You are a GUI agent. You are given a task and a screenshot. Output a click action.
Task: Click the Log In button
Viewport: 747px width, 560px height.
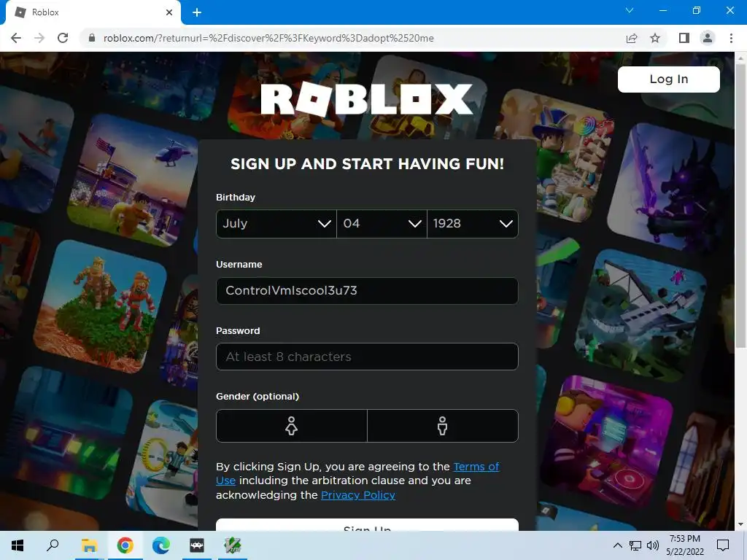669,79
